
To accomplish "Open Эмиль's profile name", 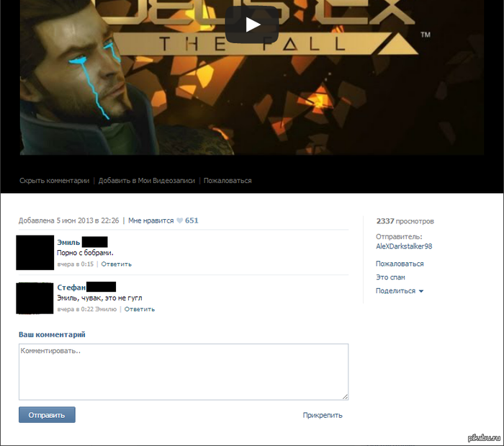I will coord(68,242).
